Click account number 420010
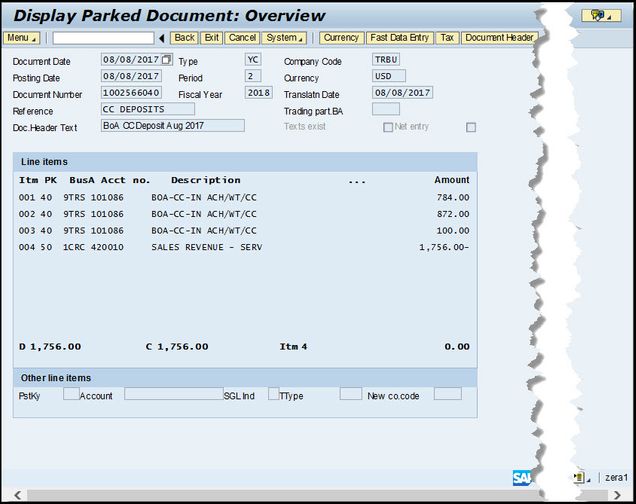 tap(107, 247)
